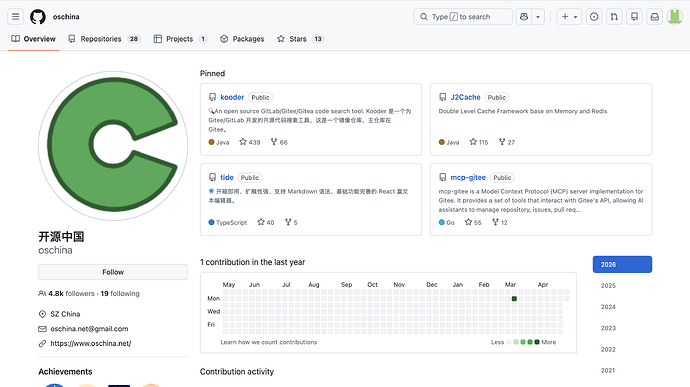Switch to the Projects tab
The height and width of the screenshot is (387, 690).
click(180, 39)
